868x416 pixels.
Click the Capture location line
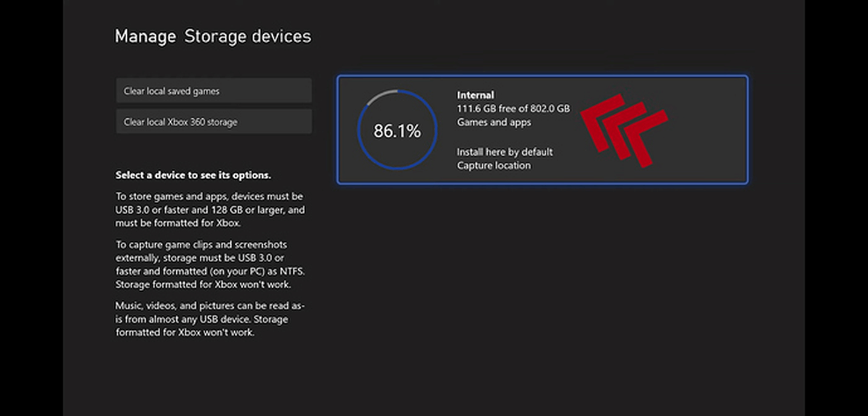pos(494,165)
